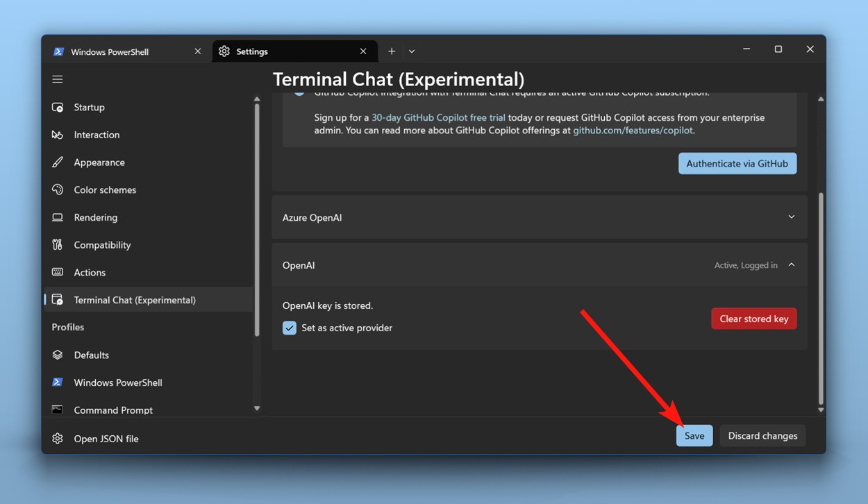This screenshot has height=504, width=868.
Task: Expand the Azure OpenAI section
Action: pyautogui.click(x=791, y=217)
